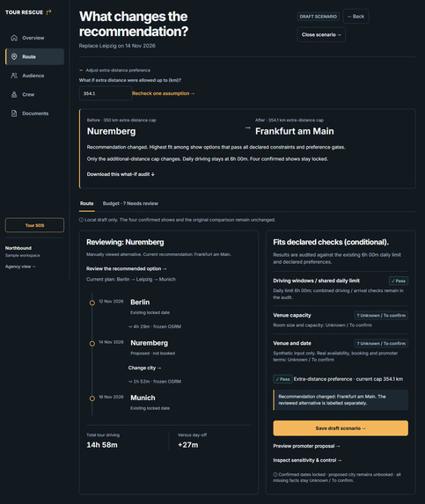The image size is (425, 504).
Task: Click the Close scenario button
Action: (321, 34)
